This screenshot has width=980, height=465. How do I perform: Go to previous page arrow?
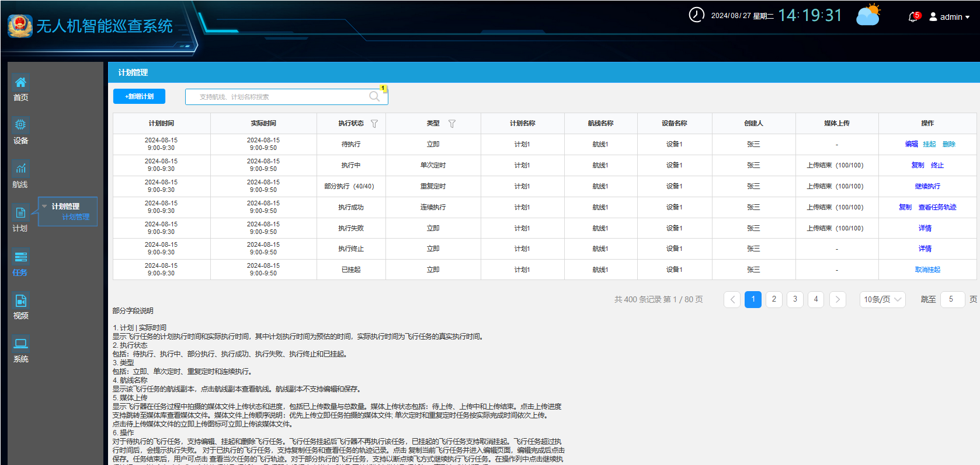(x=732, y=299)
